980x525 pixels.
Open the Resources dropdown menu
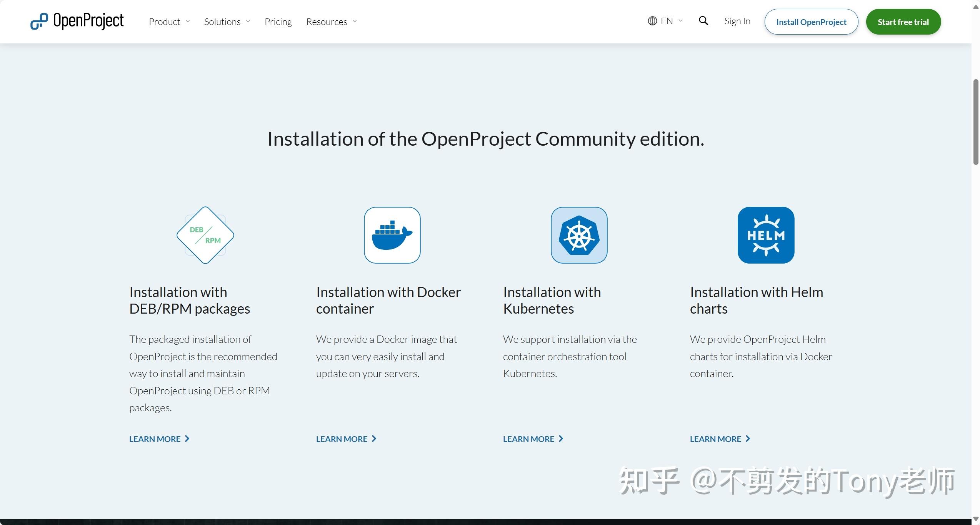(332, 22)
